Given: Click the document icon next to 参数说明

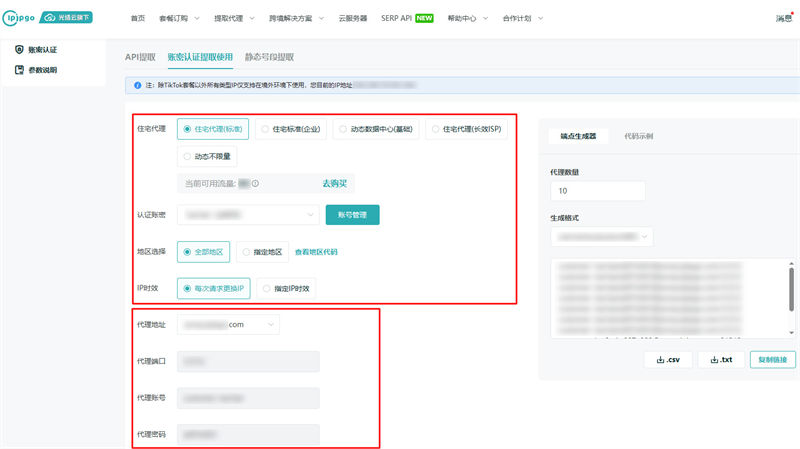Looking at the screenshot, I should [x=19, y=70].
